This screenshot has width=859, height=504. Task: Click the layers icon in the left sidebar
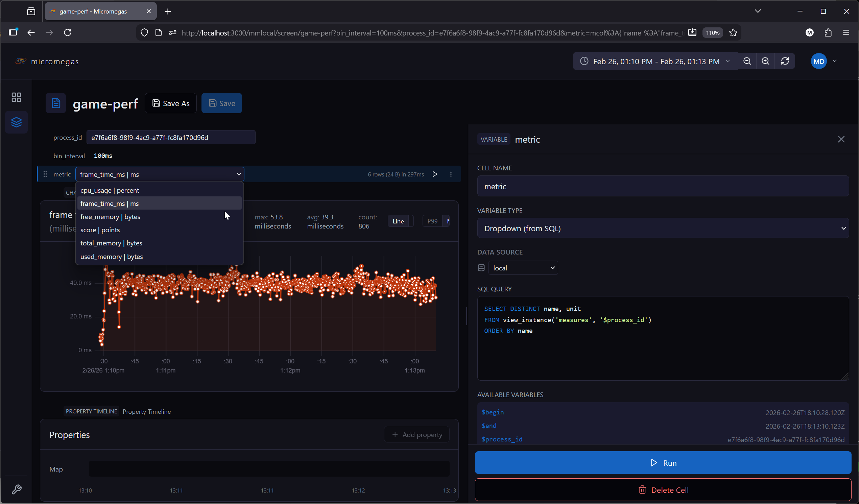16,122
